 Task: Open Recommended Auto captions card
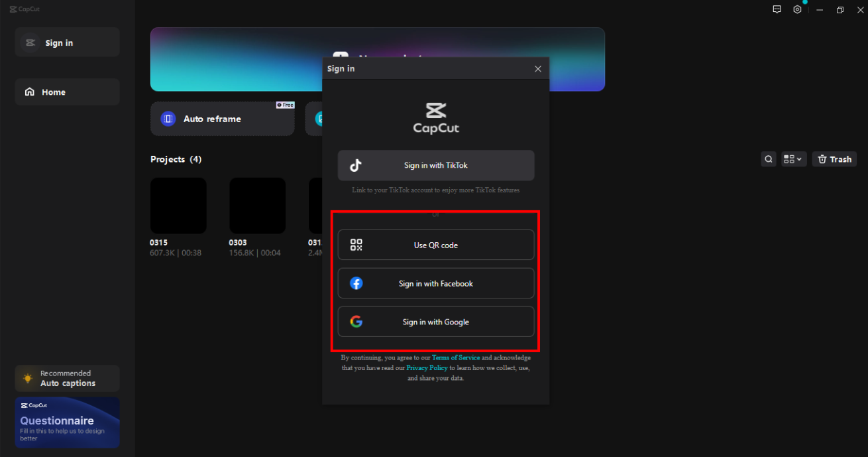pyautogui.click(x=67, y=378)
